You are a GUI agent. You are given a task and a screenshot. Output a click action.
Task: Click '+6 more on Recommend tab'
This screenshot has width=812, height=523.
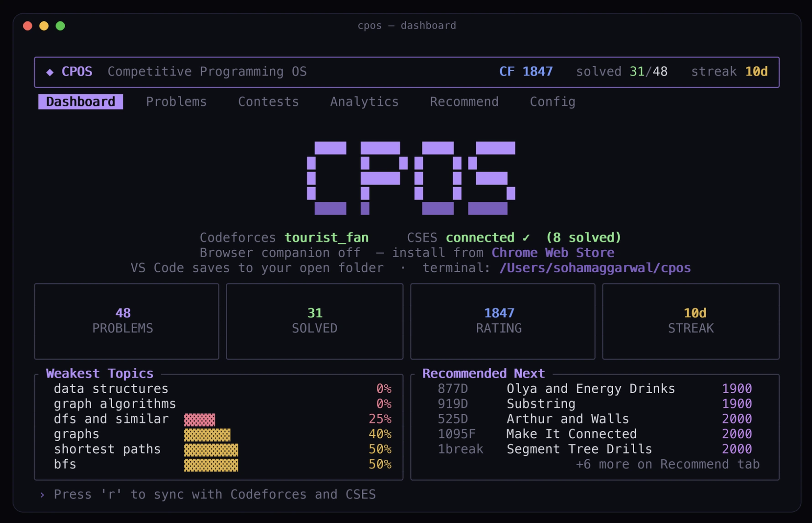[668, 464]
